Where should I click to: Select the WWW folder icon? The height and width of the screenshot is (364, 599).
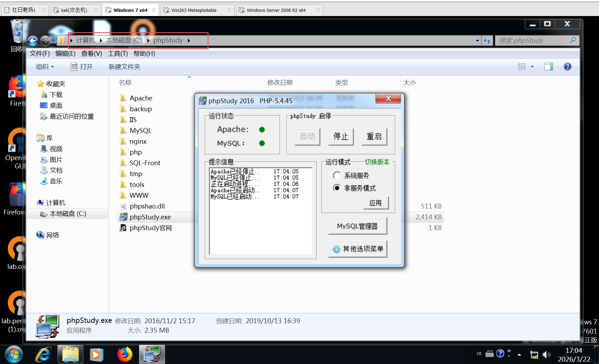tap(123, 195)
